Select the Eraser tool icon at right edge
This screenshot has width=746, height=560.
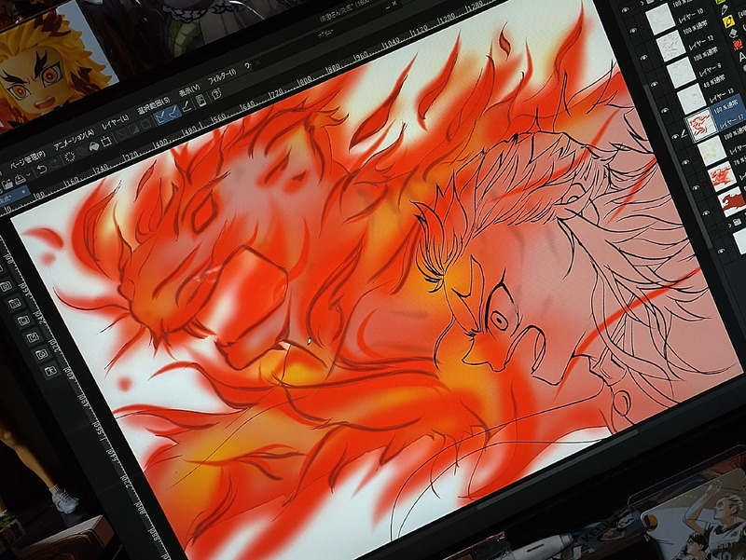click(734, 34)
